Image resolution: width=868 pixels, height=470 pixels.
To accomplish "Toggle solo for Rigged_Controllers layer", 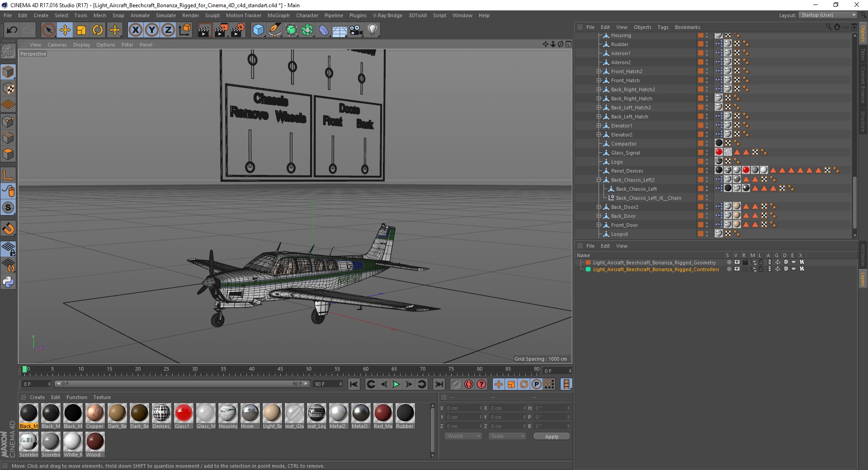I will (729, 269).
